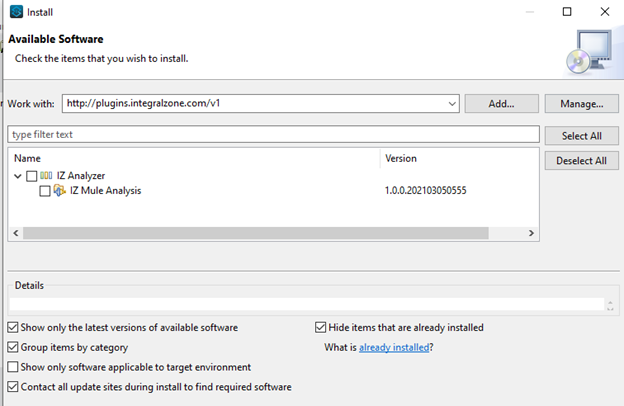Check the IZ Mule Analysis checkbox

(45, 191)
